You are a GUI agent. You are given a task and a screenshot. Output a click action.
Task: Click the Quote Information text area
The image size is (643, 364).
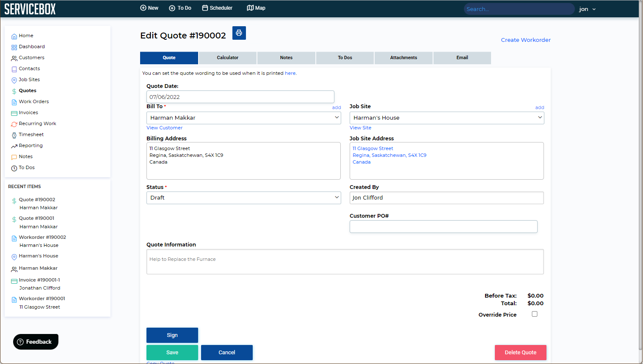pyautogui.click(x=345, y=262)
